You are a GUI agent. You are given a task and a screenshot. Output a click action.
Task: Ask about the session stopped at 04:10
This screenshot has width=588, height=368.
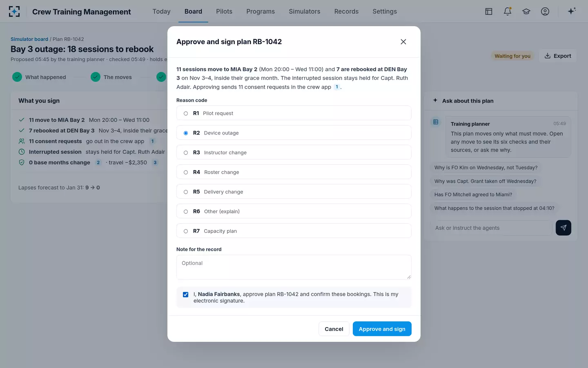[x=494, y=208]
